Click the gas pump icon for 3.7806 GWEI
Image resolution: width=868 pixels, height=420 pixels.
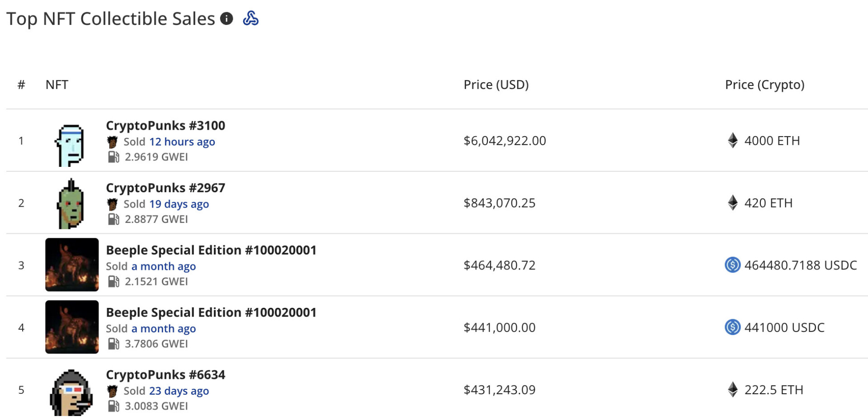pyautogui.click(x=113, y=344)
